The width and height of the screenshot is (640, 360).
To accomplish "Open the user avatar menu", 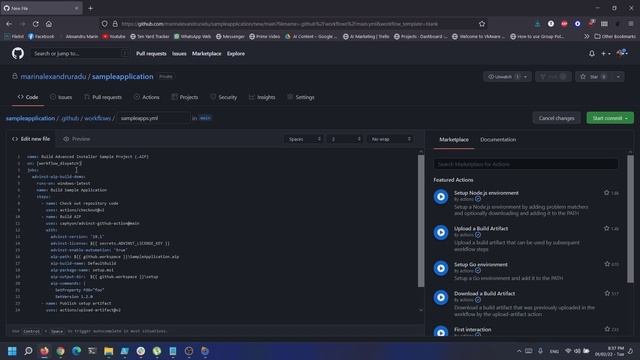I will point(622,53).
